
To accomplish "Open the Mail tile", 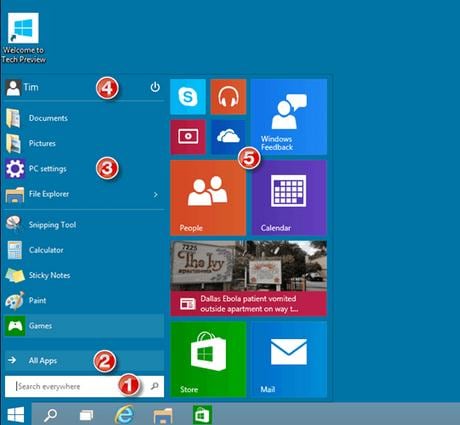I will [x=289, y=359].
